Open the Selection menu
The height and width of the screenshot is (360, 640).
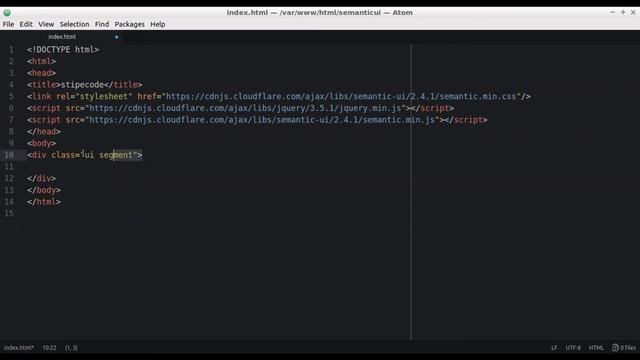coord(74,24)
